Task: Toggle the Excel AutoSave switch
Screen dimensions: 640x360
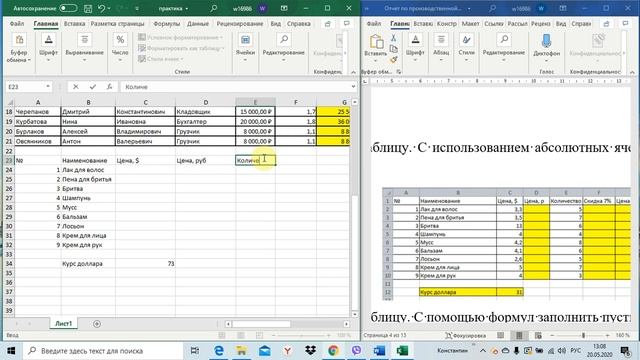Action: 68,8
